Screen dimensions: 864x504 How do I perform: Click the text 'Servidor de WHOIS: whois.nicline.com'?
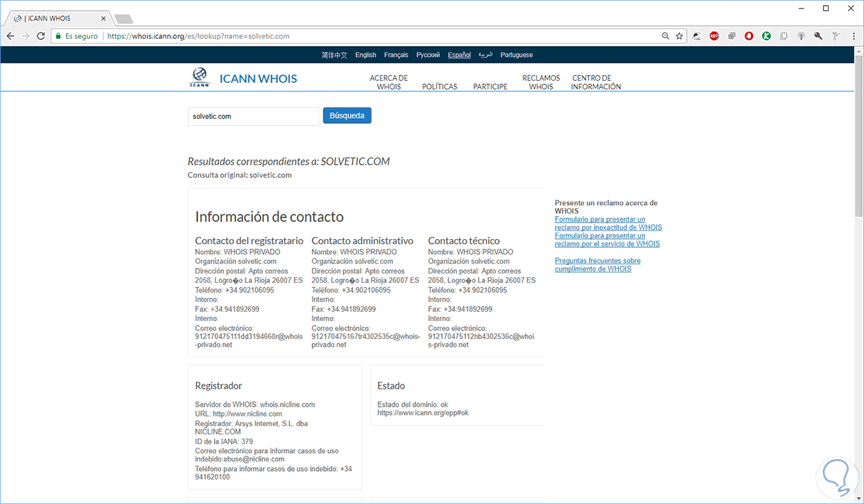pos(255,405)
